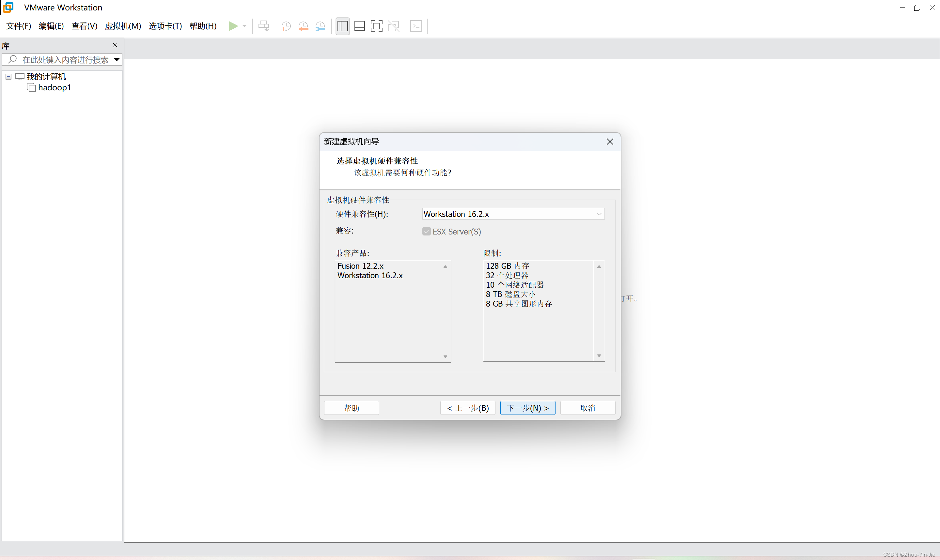Screen dimensions: 940x560
Task: Click the 上一步(B) button
Action: tap(467, 408)
